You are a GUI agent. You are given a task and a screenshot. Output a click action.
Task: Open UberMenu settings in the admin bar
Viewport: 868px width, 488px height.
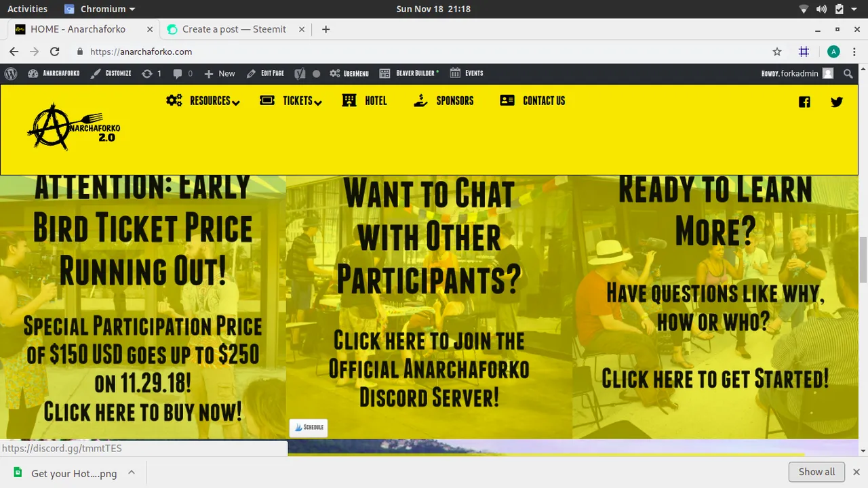[349, 73]
